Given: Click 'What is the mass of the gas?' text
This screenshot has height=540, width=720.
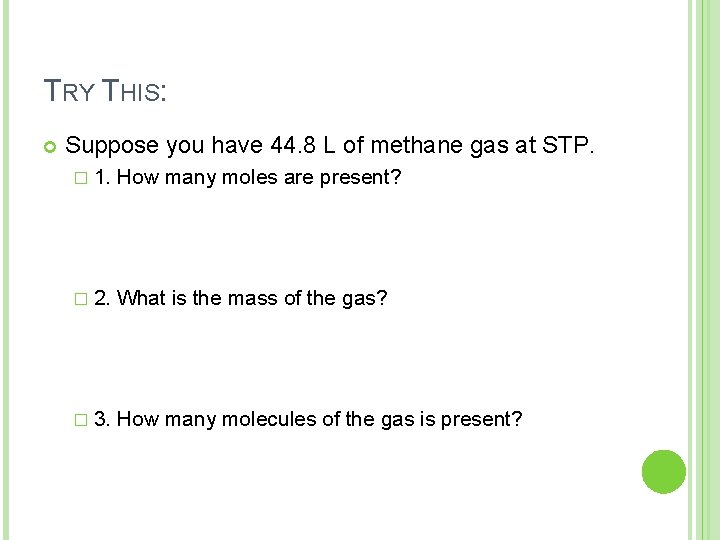Looking at the screenshot, I should click(252, 298).
